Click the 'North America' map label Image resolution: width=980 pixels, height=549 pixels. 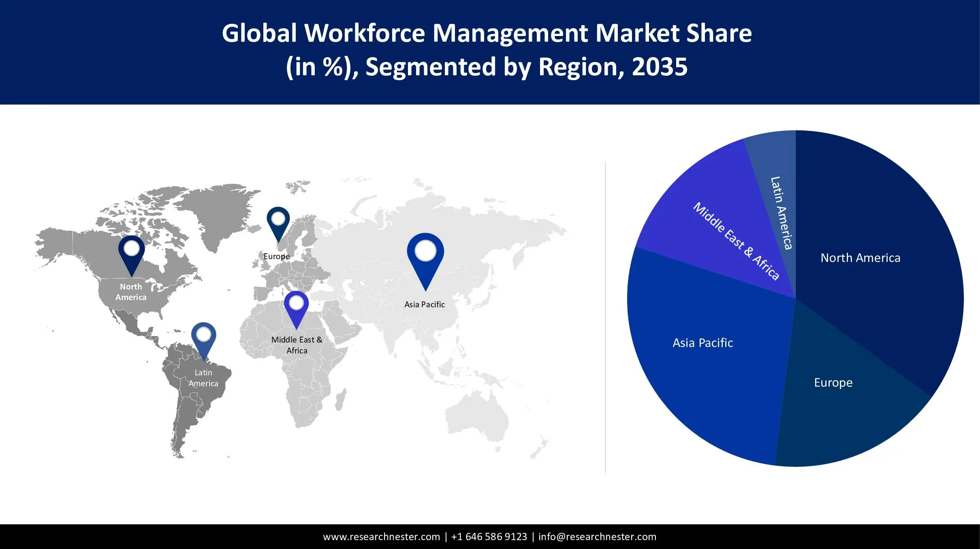coord(131,292)
